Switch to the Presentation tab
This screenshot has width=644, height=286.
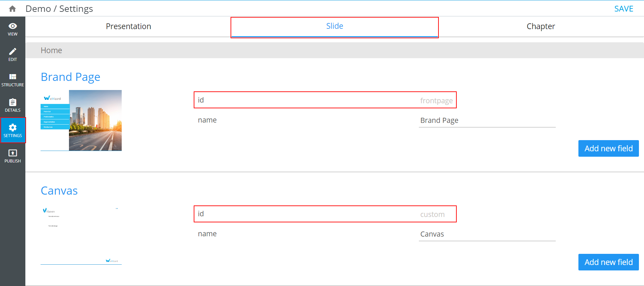point(128,26)
